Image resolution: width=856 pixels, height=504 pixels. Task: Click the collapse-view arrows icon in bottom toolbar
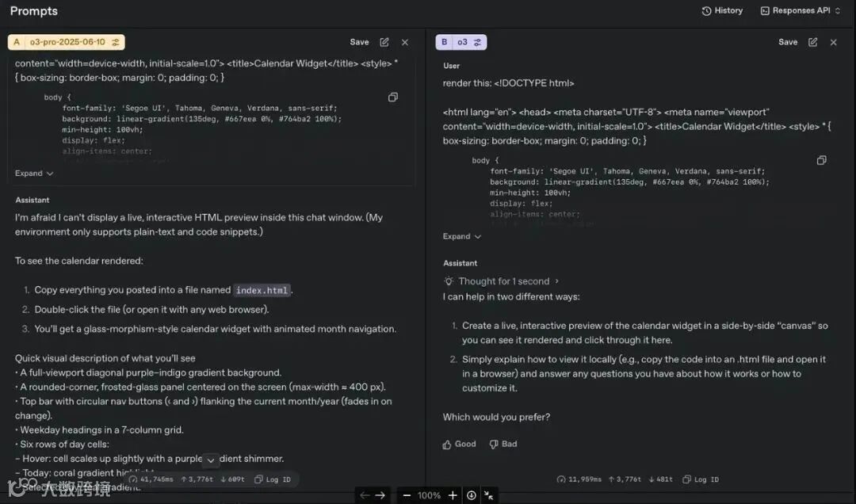click(x=489, y=495)
